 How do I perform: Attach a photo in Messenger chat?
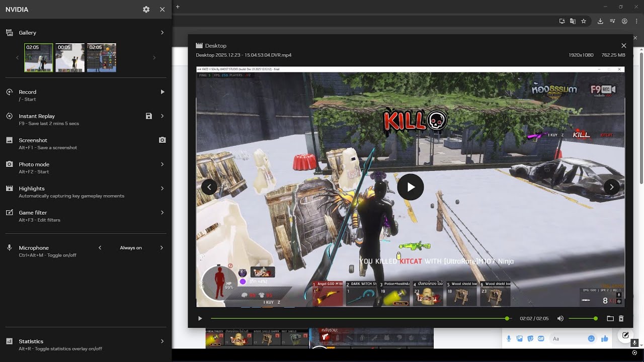pyautogui.click(x=519, y=339)
